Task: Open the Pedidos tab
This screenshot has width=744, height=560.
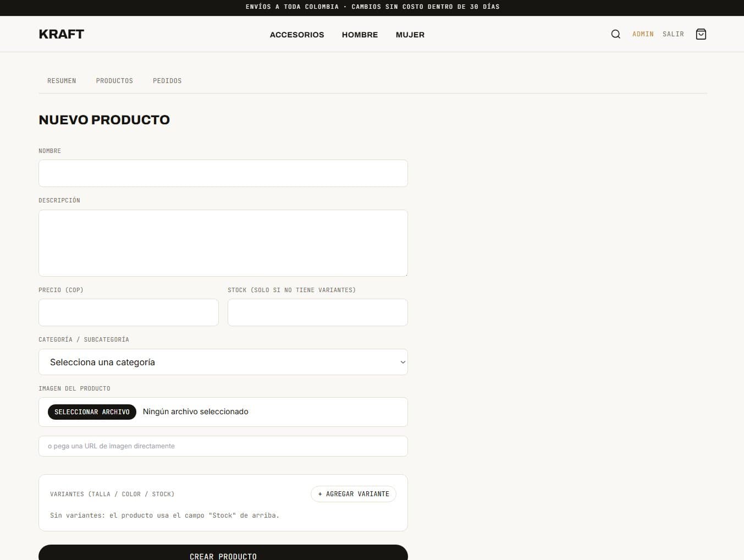Action: pyautogui.click(x=167, y=81)
